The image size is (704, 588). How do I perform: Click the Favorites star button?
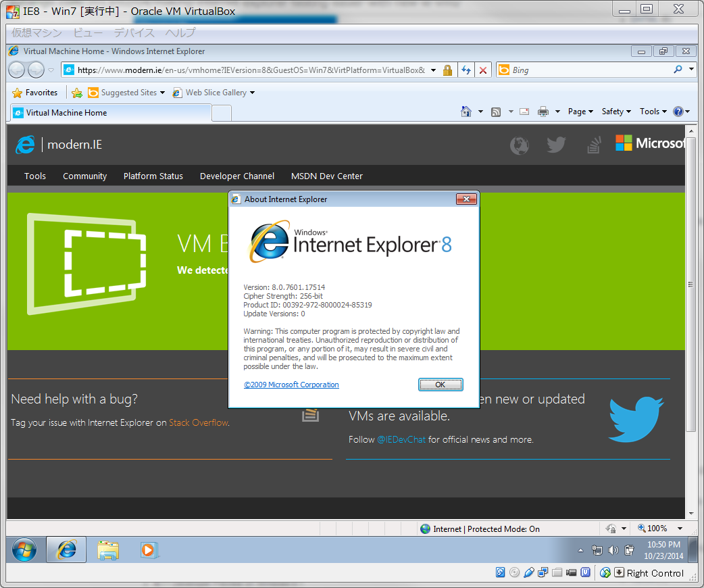tap(35, 93)
